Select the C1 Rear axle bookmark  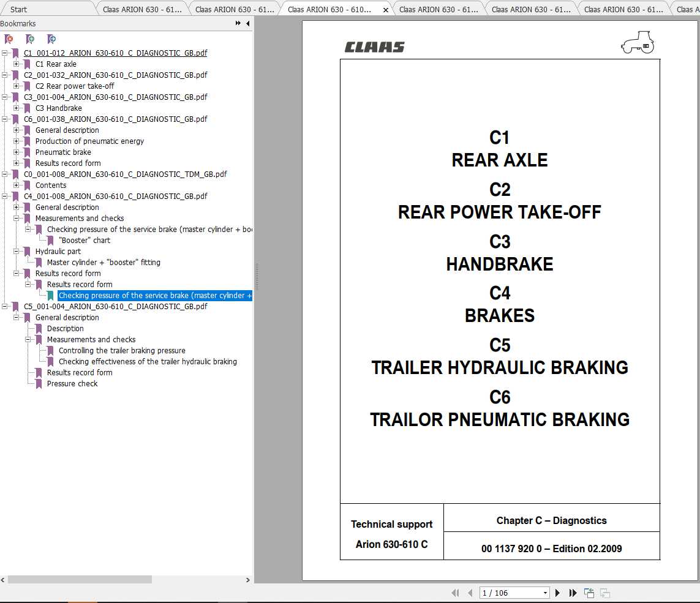click(x=56, y=64)
